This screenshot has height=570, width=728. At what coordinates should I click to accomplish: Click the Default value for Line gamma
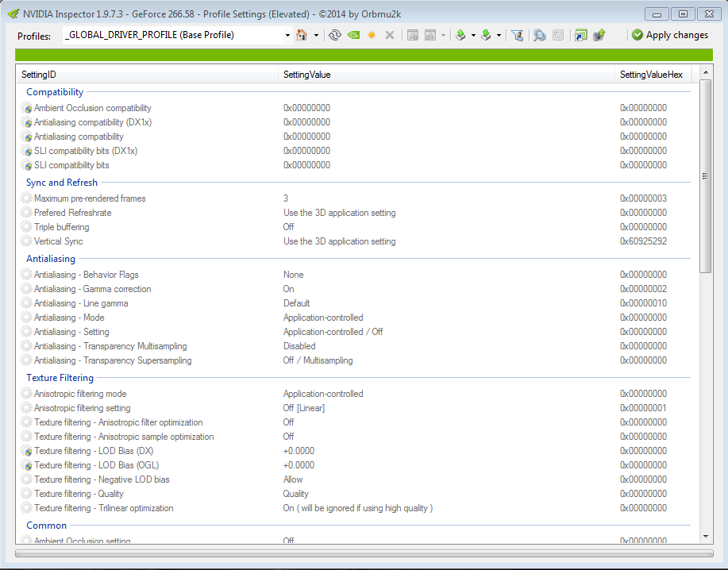pyautogui.click(x=297, y=303)
